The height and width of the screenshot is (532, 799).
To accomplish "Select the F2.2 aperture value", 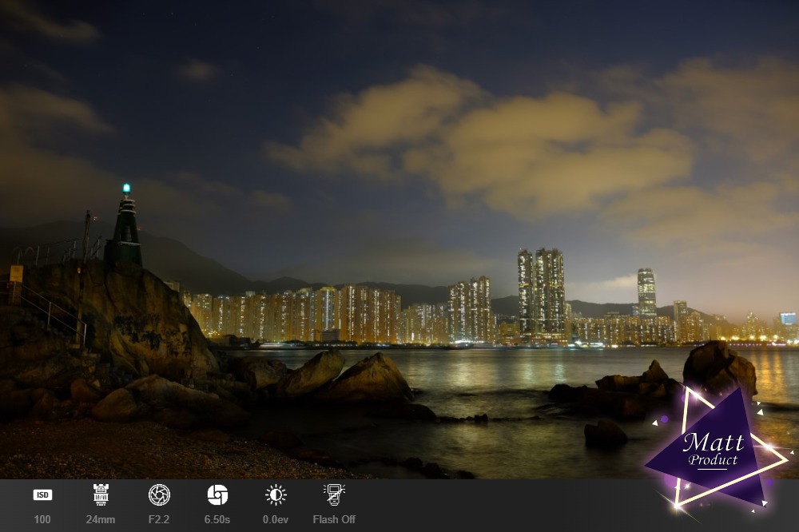I will point(159,519).
